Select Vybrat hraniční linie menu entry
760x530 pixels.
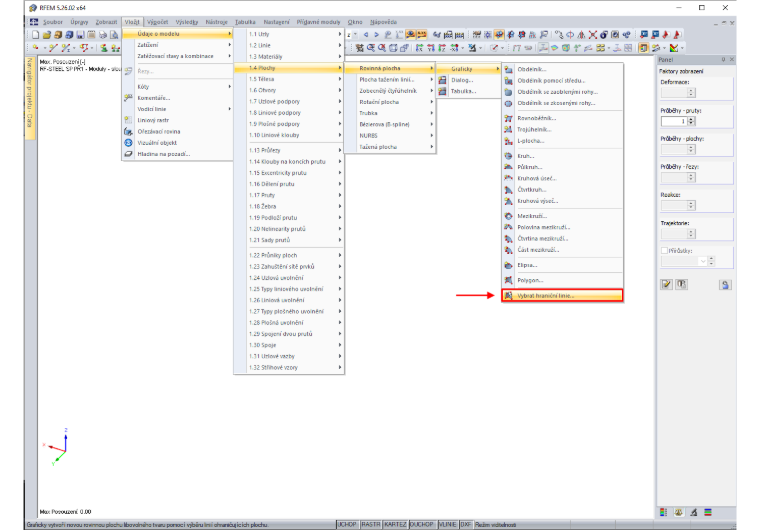click(x=562, y=295)
